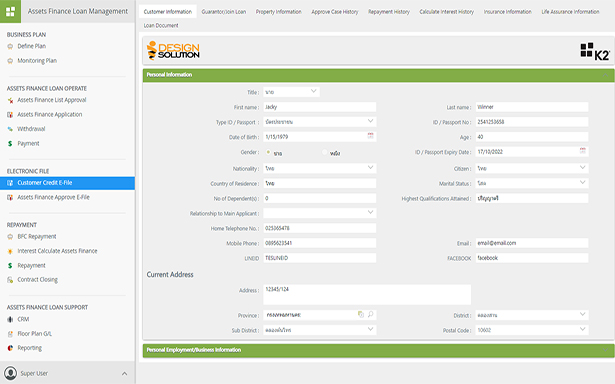Open the District dropdown
The width and height of the screenshot is (615, 384).
point(532,315)
